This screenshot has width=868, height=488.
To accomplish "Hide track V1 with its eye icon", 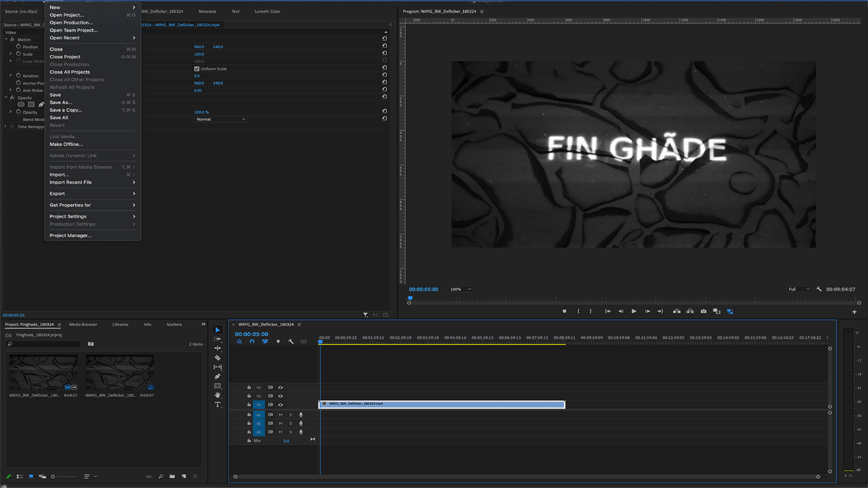I will (280, 405).
